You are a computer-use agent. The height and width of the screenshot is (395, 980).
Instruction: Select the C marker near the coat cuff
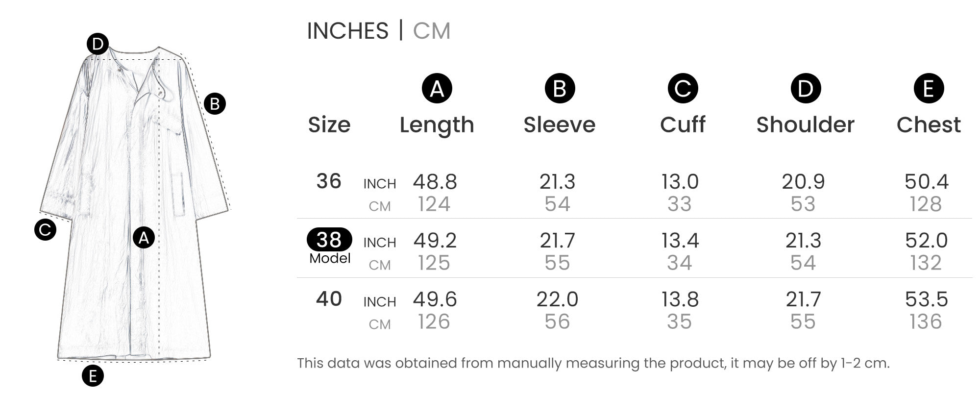[45, 229]
